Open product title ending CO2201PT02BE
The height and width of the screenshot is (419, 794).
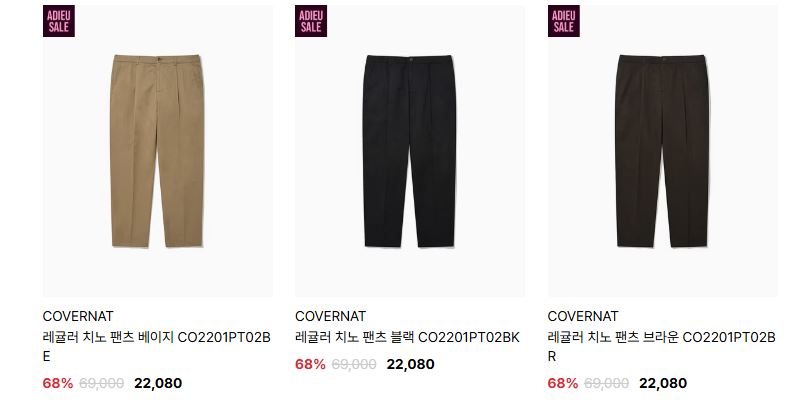tap(157, 347)
